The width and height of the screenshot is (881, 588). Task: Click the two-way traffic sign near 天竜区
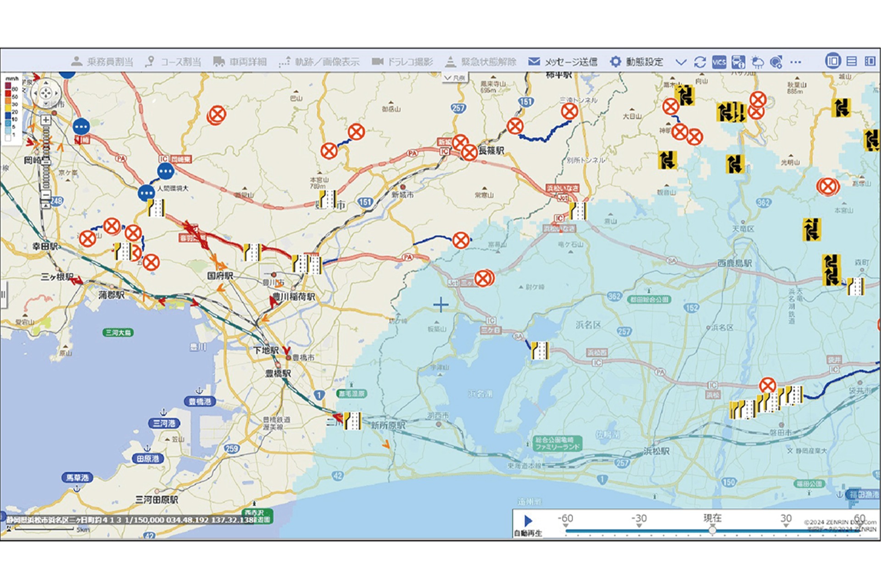coord(811,229)
